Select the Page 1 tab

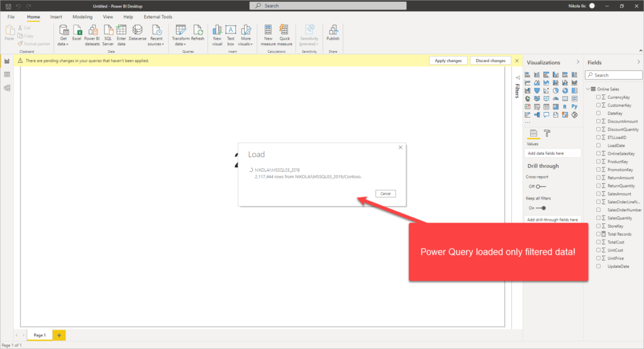click(40, 335)
